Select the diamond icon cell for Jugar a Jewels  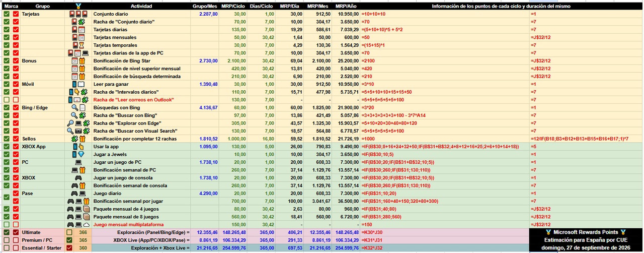pos(78,154)
